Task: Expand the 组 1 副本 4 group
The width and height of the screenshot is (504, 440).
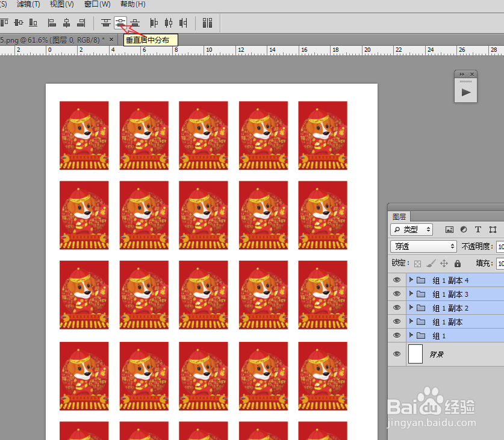Action: [x=411, y=280]
